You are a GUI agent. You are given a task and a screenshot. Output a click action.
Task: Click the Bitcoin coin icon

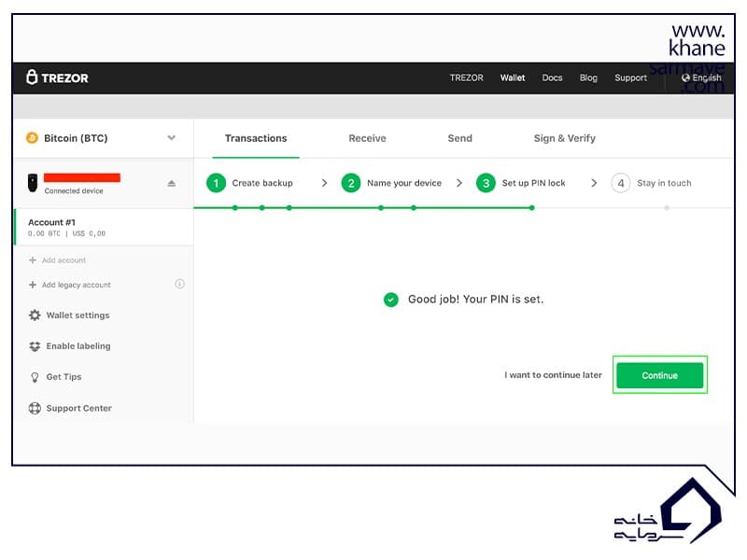coord(32,138)
